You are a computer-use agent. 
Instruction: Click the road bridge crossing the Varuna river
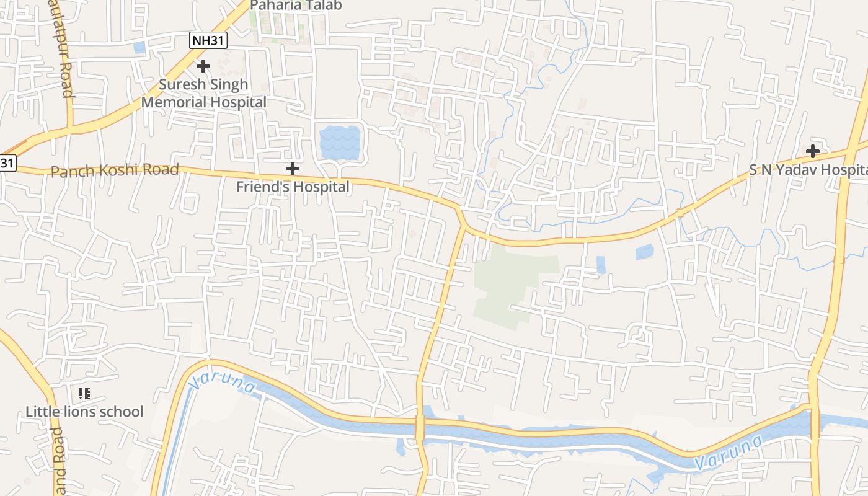pyautogui.click(x=420, y=428)
